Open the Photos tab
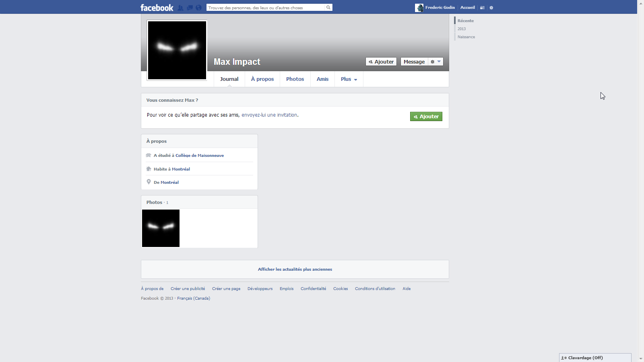This screenshot has height=362, width=644. [295, 79]
